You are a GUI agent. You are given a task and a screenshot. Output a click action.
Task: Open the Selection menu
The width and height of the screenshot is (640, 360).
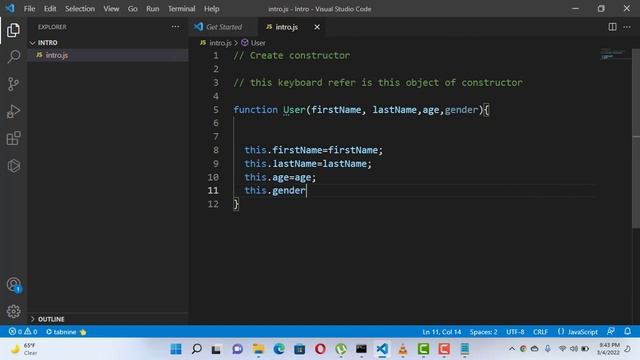(80, 9)
